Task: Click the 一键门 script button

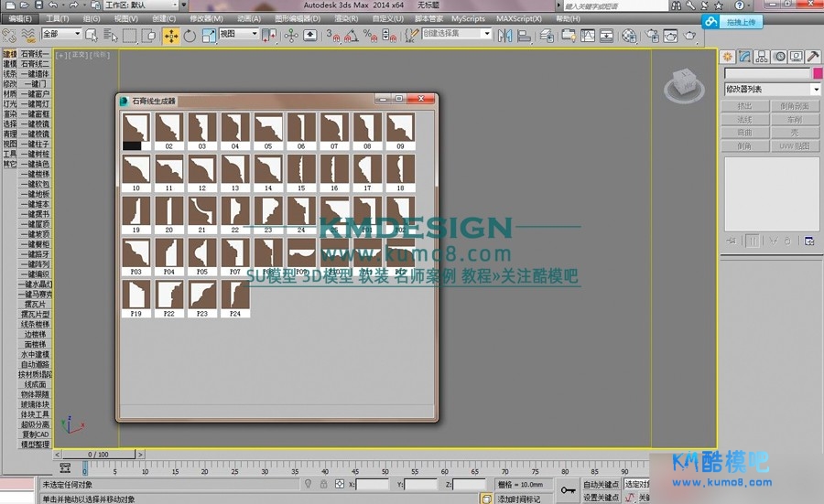Action: coord(36,84)
